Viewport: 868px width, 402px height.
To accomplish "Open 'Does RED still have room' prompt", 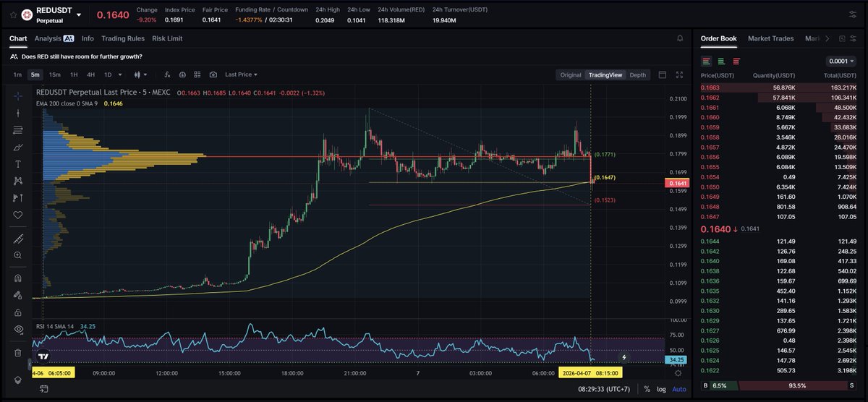I will [x=82, y=56].
